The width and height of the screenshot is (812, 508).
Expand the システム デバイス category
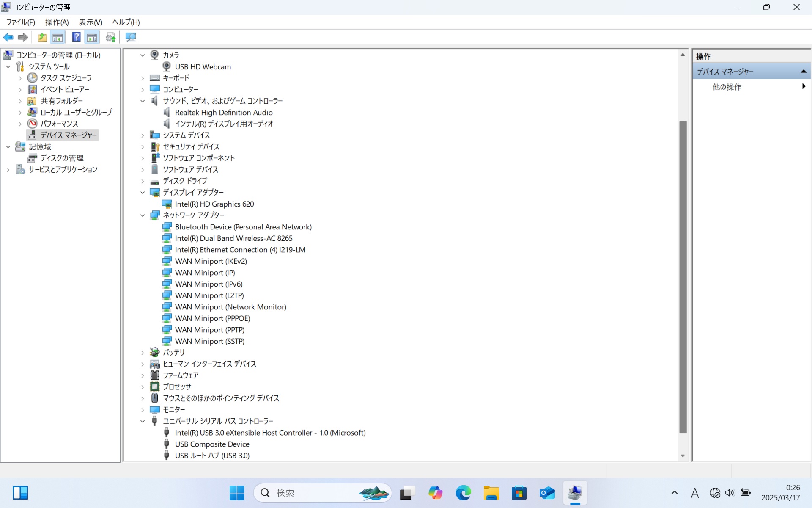[143, 135]
